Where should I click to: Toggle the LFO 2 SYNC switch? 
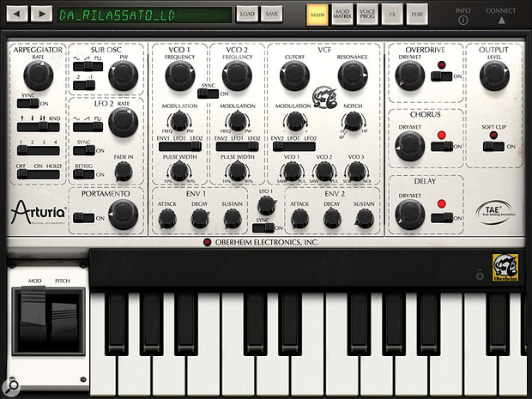84,150
